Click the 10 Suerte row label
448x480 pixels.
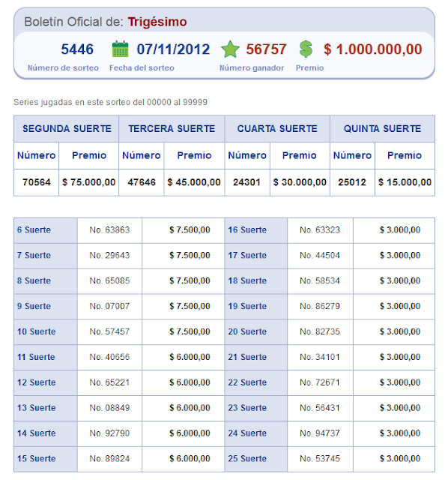point(37,331)
